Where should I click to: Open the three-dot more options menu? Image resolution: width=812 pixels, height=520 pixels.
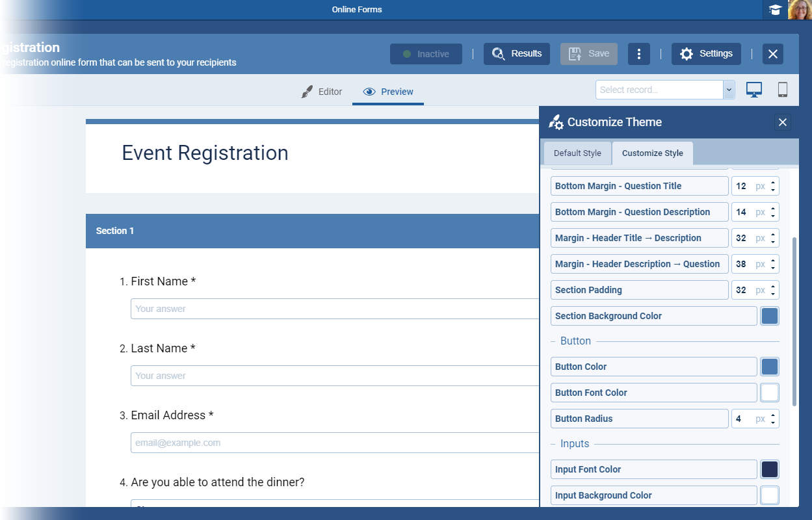coord(638,54)
